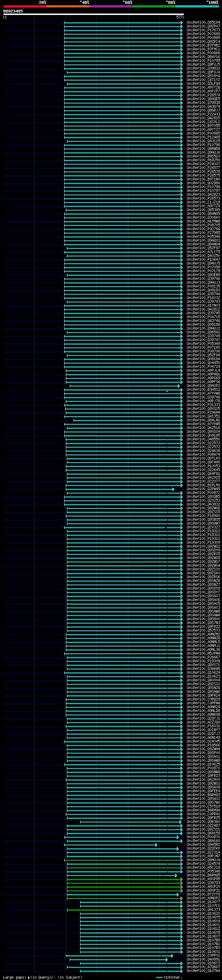This screenshot has height=980, width=222.
Task: Select the UniRef100_P08706 label
Action: (203, 351)
